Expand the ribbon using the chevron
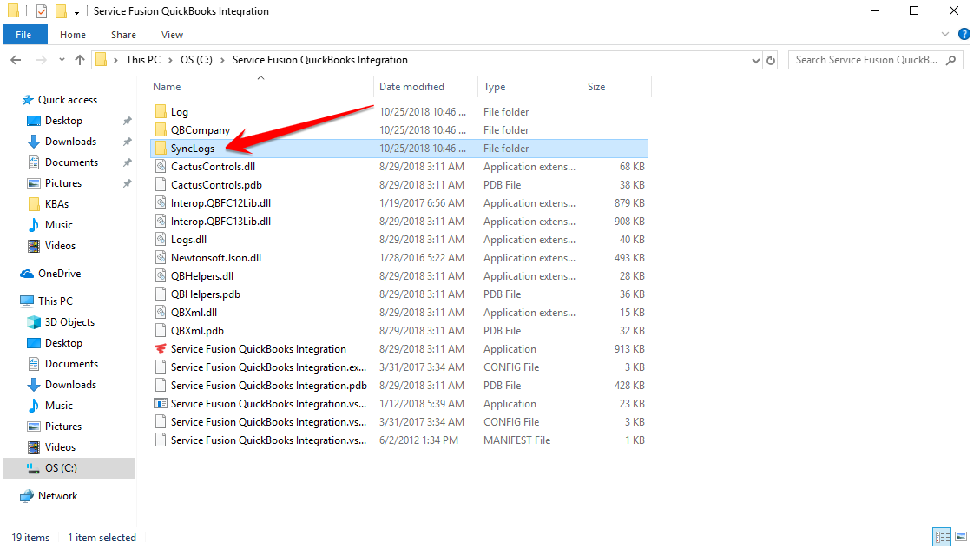The width and height of the screenshot is (980, 549). pyautogui.click(x=946, y=35)
